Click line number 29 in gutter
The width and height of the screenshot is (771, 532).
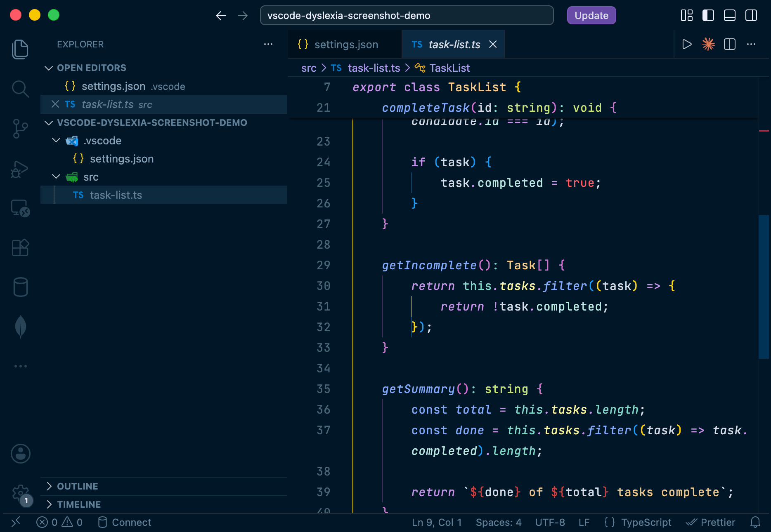(323, 265)
